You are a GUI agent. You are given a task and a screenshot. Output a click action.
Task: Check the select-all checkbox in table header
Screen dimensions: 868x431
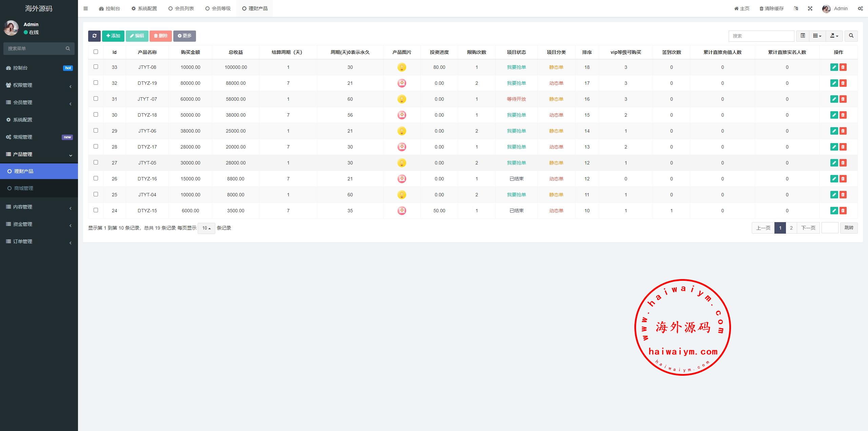point(96,52)
